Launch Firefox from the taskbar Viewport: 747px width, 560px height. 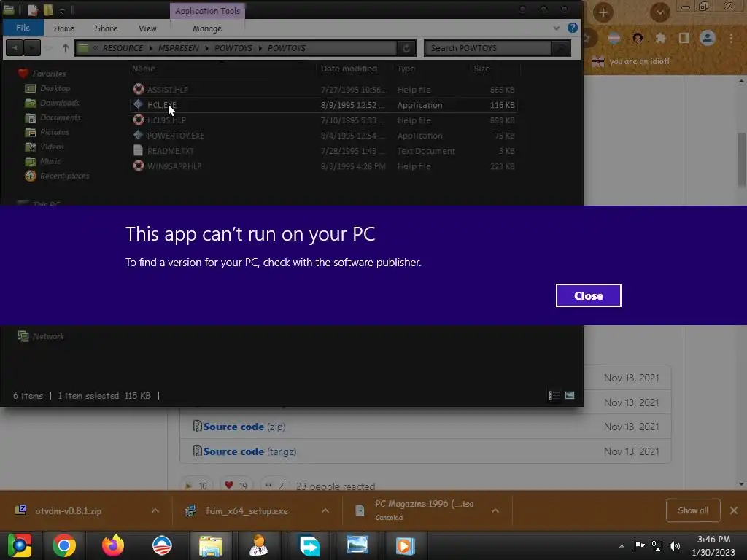tap(113, 545)
